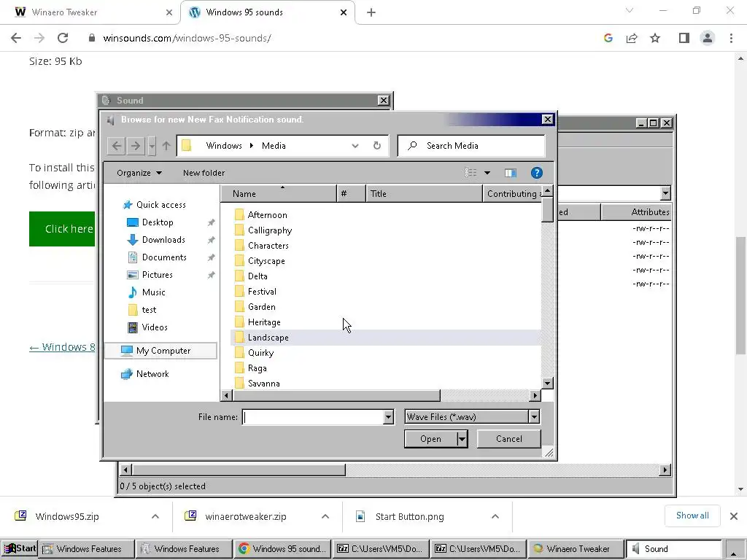Select the Festival folder

pyautogui.click(x=262, y=292)
